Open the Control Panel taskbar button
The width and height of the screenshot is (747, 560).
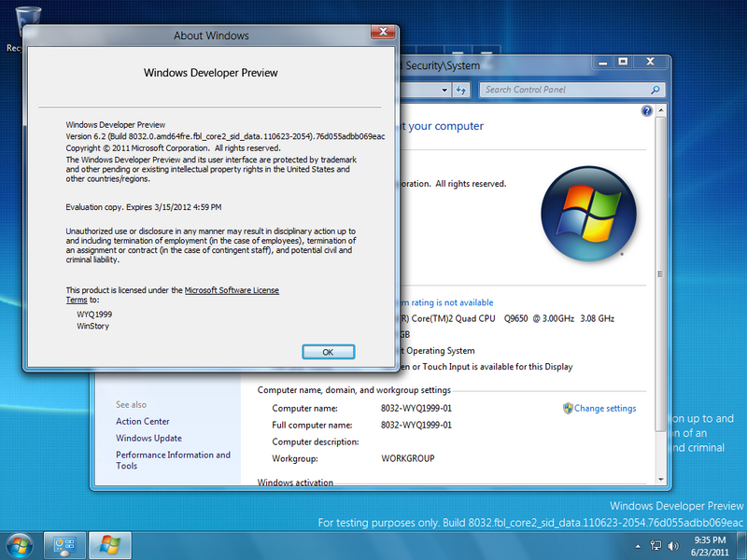click(x=64, y=545)
